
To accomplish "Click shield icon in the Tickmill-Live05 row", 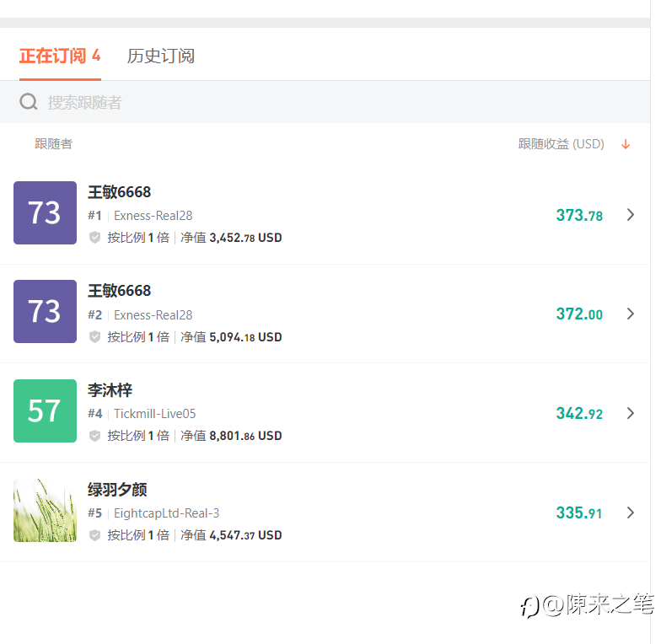I will (x=94, y=436).
